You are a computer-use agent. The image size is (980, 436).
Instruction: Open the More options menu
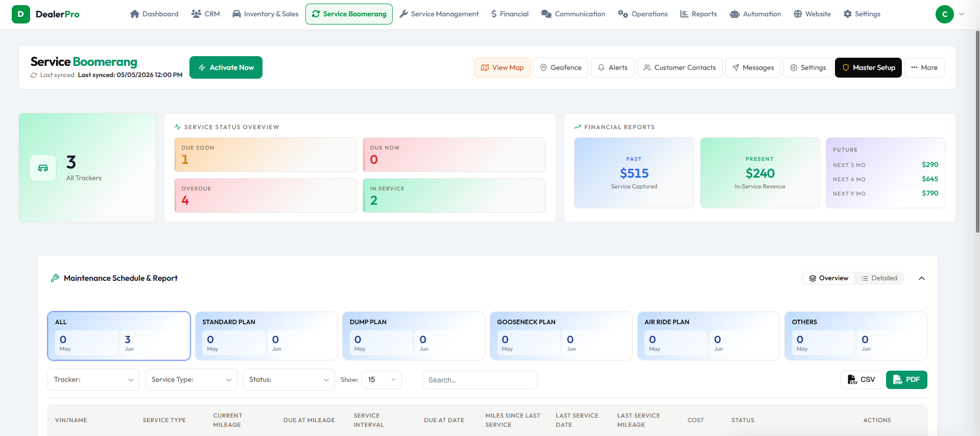click(924, 67)
